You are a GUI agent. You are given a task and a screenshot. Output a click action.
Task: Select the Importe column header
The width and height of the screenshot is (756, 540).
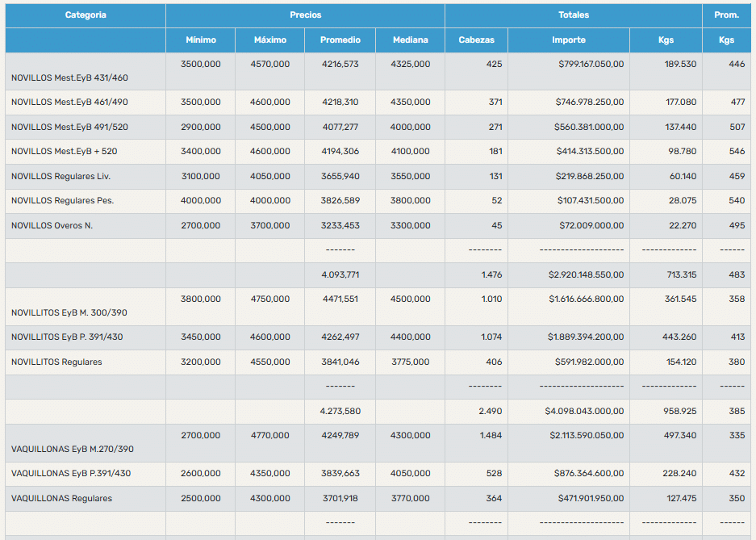coord(569,40)
